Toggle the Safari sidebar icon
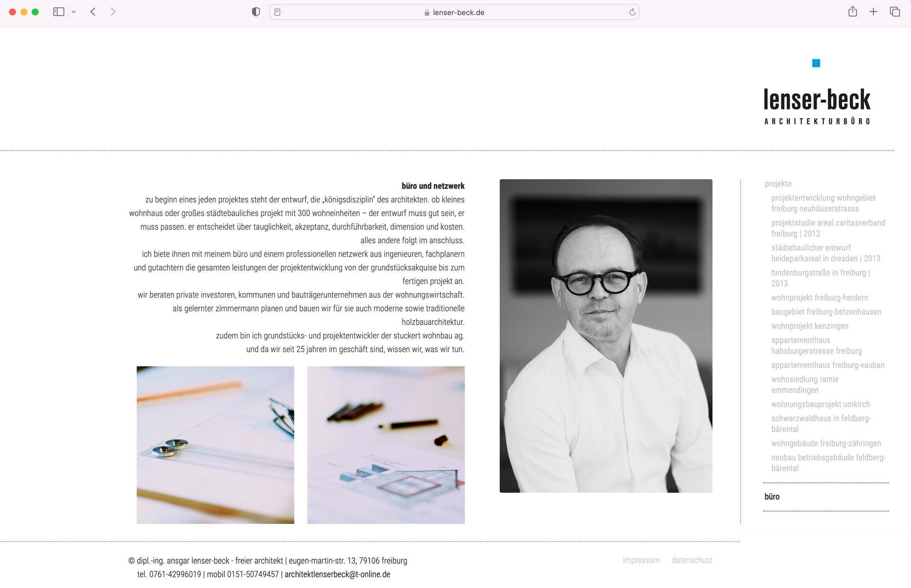 58,12
